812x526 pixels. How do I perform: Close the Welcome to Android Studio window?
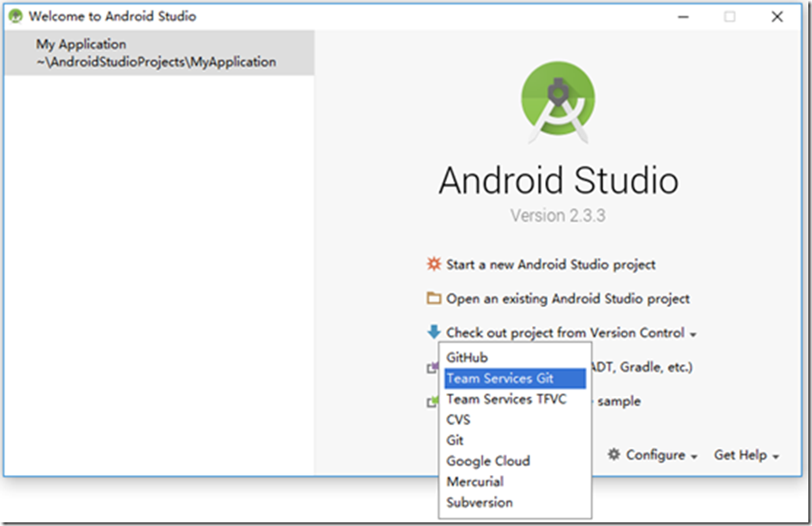coord(777,16)
